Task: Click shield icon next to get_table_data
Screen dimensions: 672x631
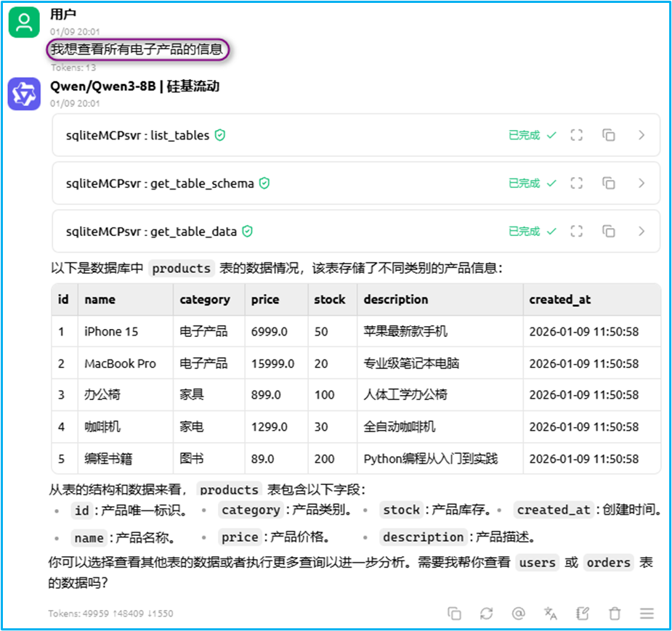Action: click(x=247, y=232)
